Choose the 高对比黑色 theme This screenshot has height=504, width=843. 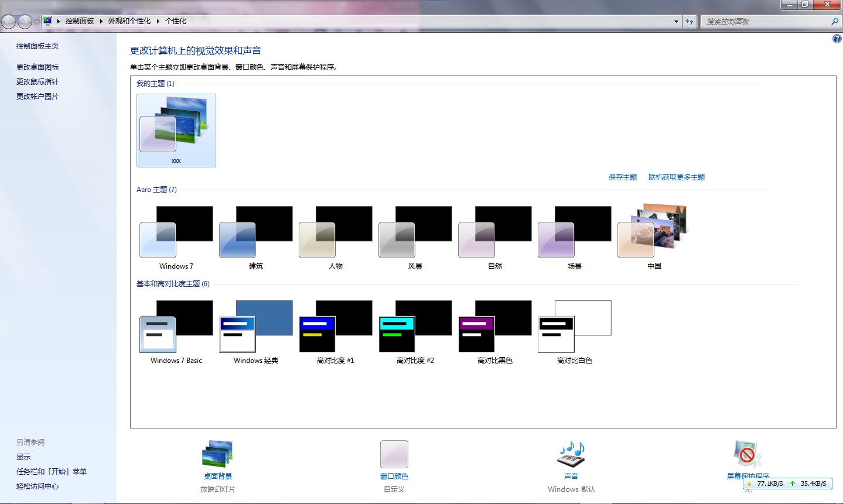pos(495,332)
